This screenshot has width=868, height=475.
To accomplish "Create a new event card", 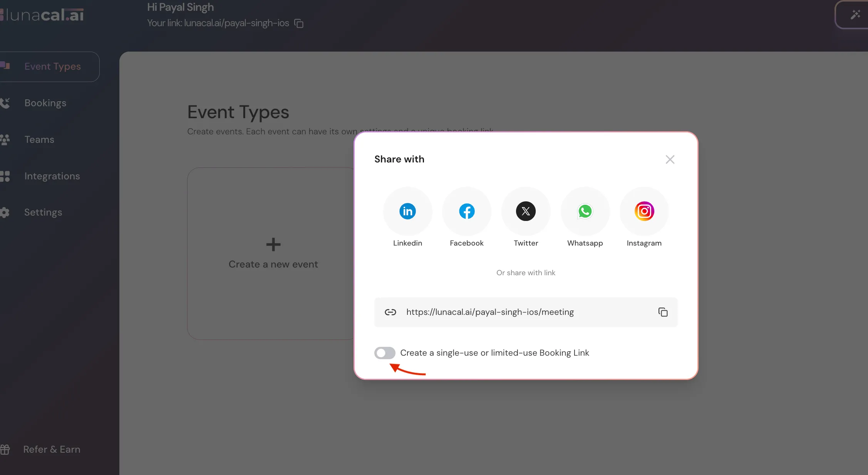I will [273, 254].
